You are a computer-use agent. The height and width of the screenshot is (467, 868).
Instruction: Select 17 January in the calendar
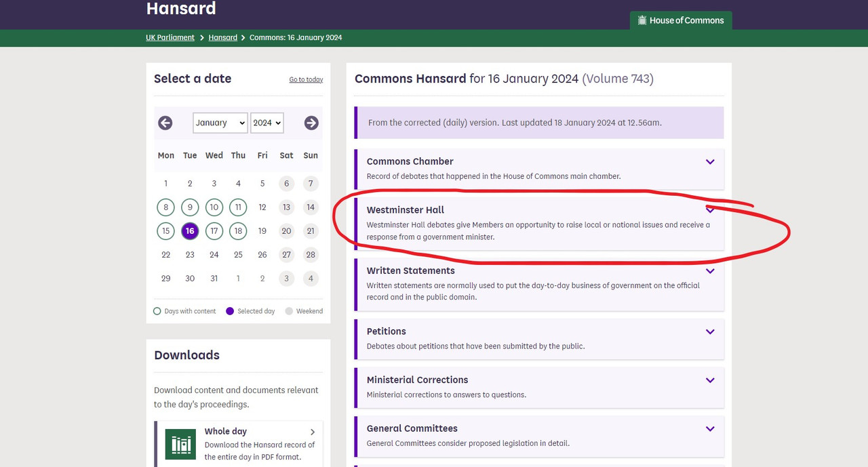click(x=214, y=231)
